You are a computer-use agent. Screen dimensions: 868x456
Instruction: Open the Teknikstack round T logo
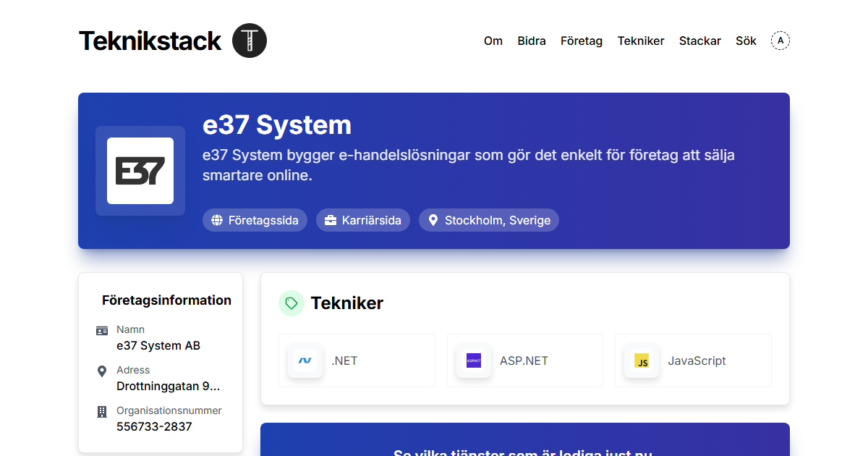click(250, 41)
